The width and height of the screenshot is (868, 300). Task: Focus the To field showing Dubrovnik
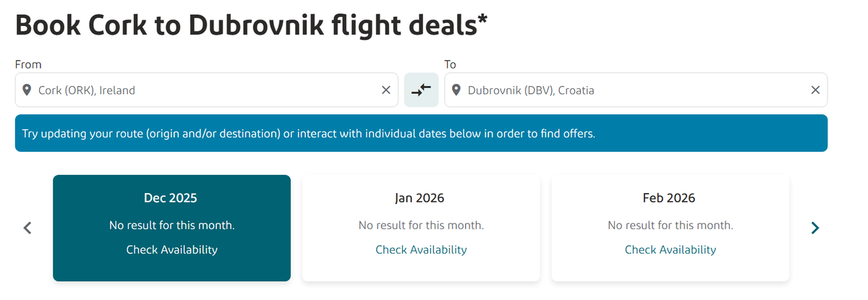click(x=629, y=90)
